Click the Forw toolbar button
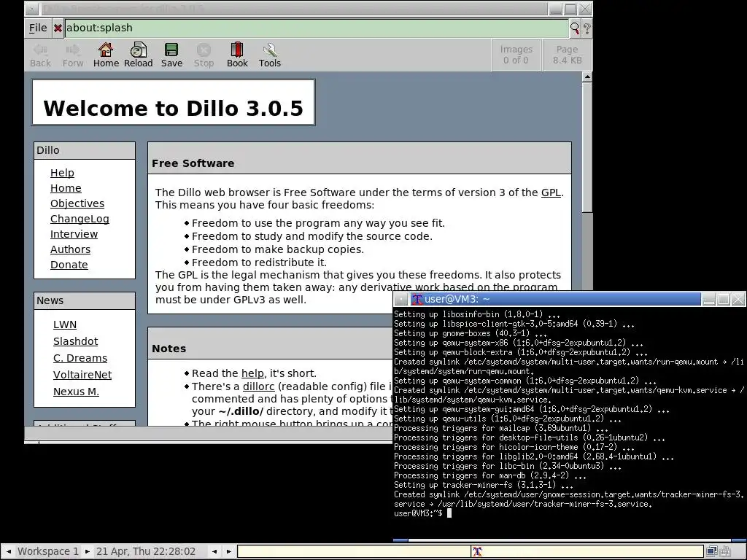Image resolution: width=747 pixels, height=560 pixels. point(73,55)
